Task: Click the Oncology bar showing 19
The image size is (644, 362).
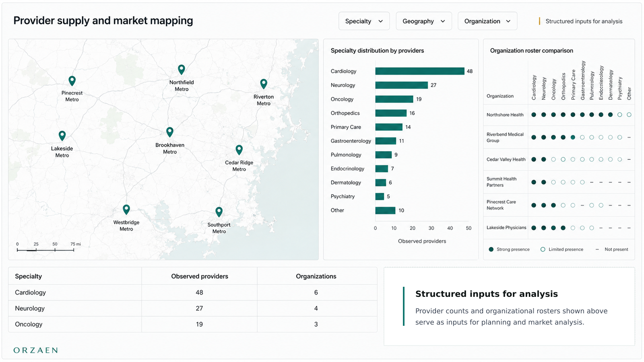Action: (x=394, y=99)
